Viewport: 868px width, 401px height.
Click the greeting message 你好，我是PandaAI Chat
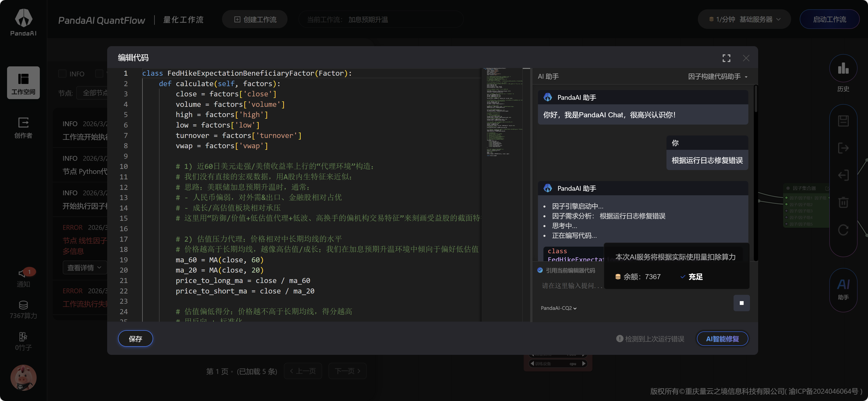pos(609,115)
